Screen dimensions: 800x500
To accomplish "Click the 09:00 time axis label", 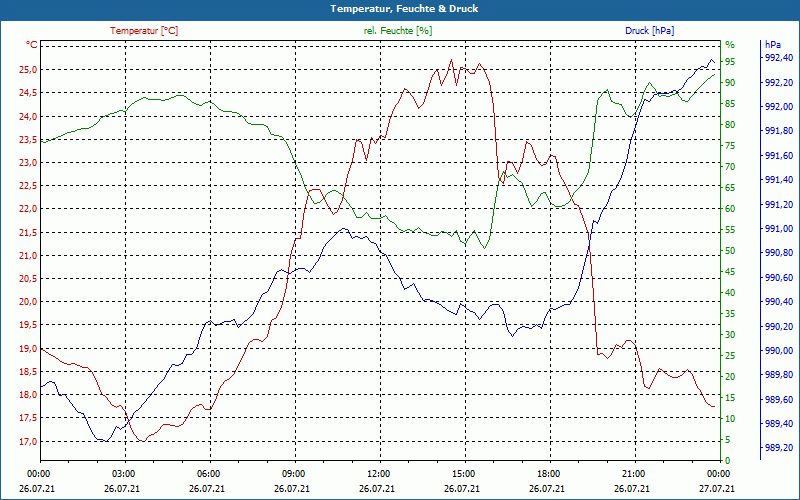I will pos(295,474).
